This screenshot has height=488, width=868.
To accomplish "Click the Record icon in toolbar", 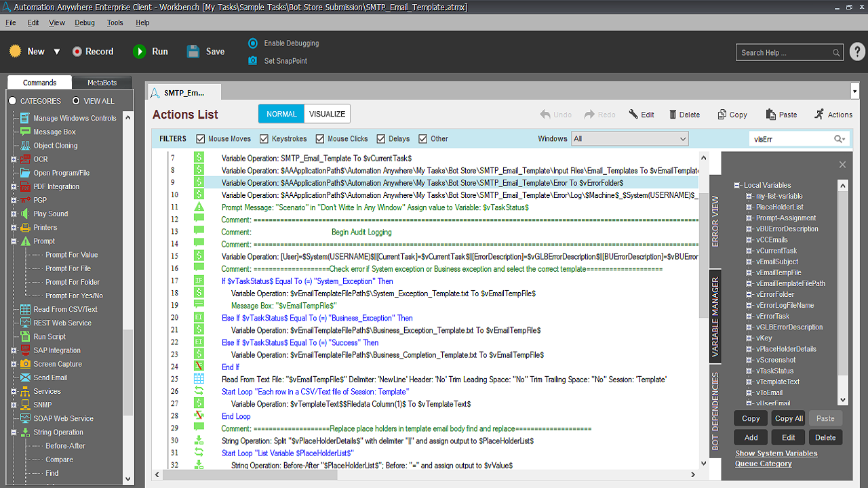I will (x=77, y=52).
